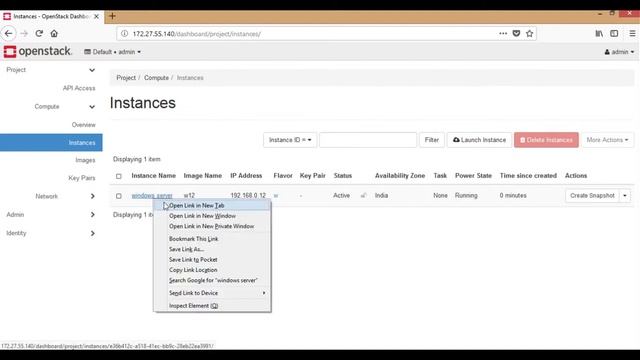Open the Send Link to Device submenu
640x360 pixels.
(212, 293)
